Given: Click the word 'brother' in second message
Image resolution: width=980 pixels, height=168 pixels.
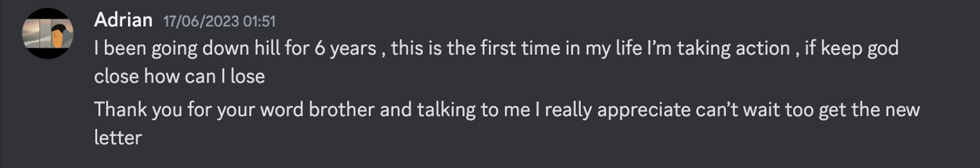Looking at the screenshot, I should coord(341,110).
